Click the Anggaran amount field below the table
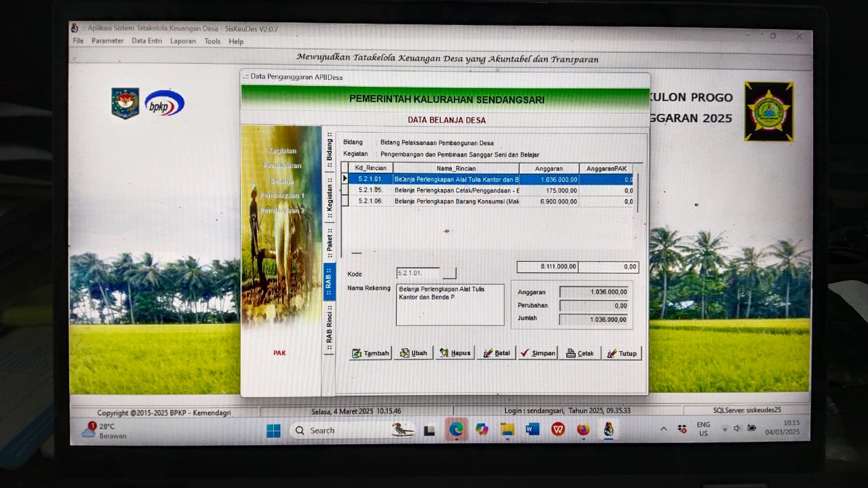 click(594, 292)
